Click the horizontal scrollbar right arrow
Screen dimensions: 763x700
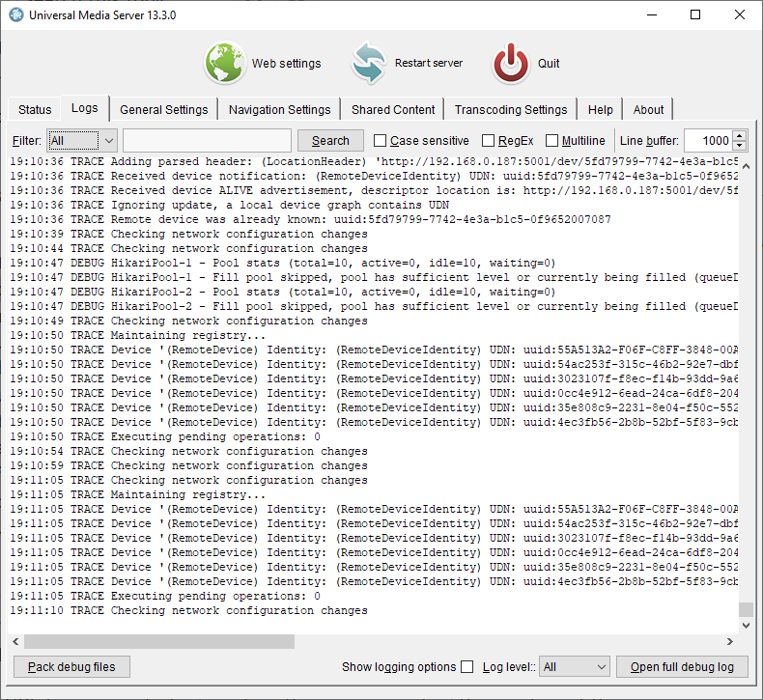730,642
